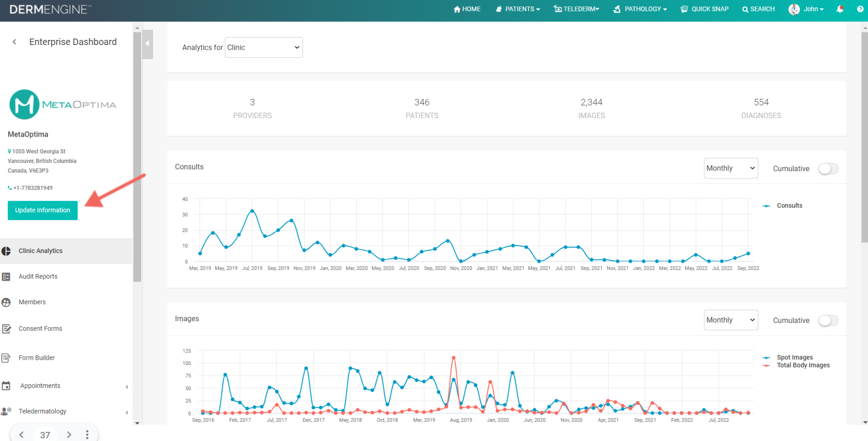The image size is (868, 441).
Task: Collapse the sidebar panel arrow
Action: point(147,44)
